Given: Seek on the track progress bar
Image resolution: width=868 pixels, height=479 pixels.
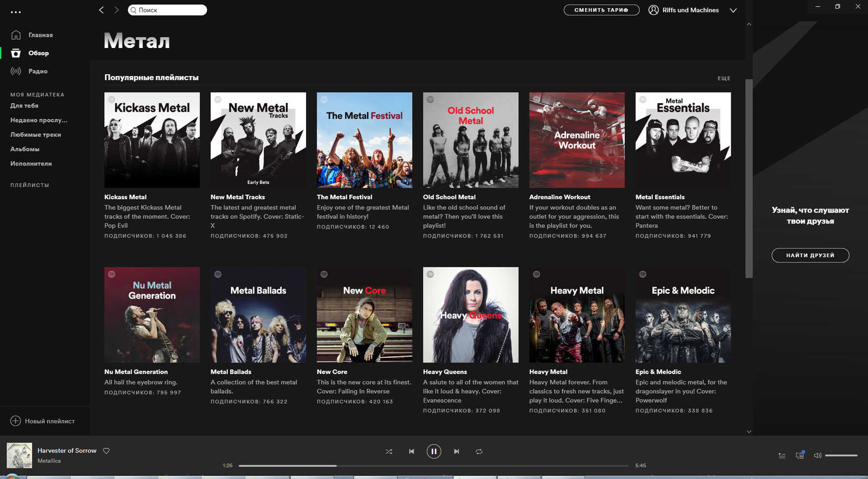Looking at the screenshot, I should [x=433, y=465].
